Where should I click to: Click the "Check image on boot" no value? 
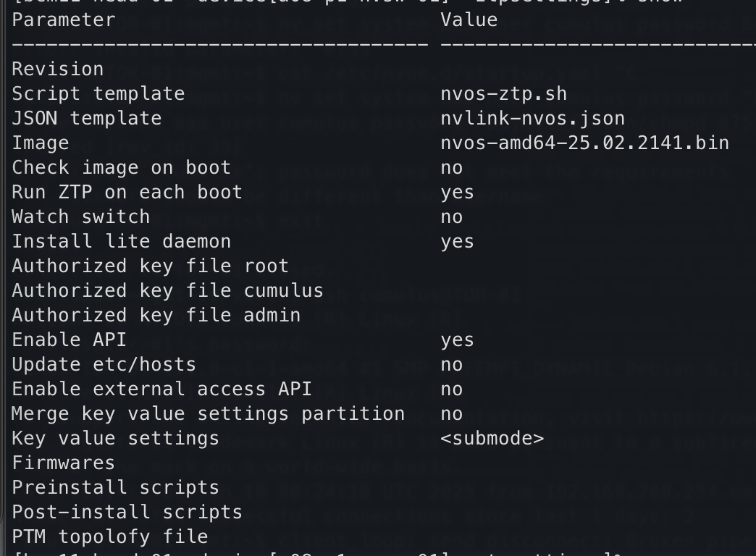point(451,168)
